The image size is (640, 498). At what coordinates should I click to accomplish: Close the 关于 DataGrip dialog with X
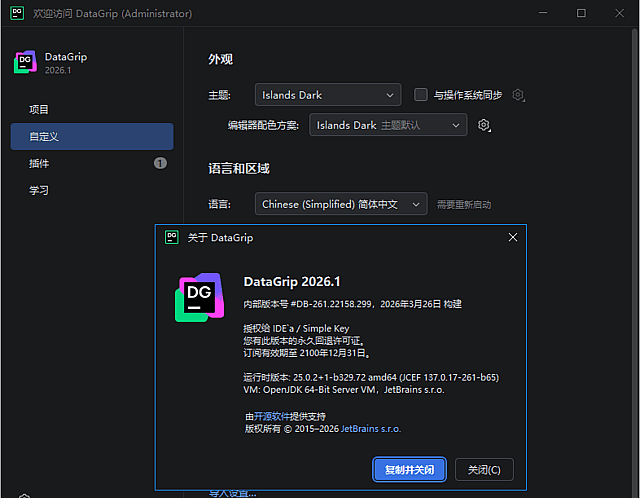pos(513,237)
